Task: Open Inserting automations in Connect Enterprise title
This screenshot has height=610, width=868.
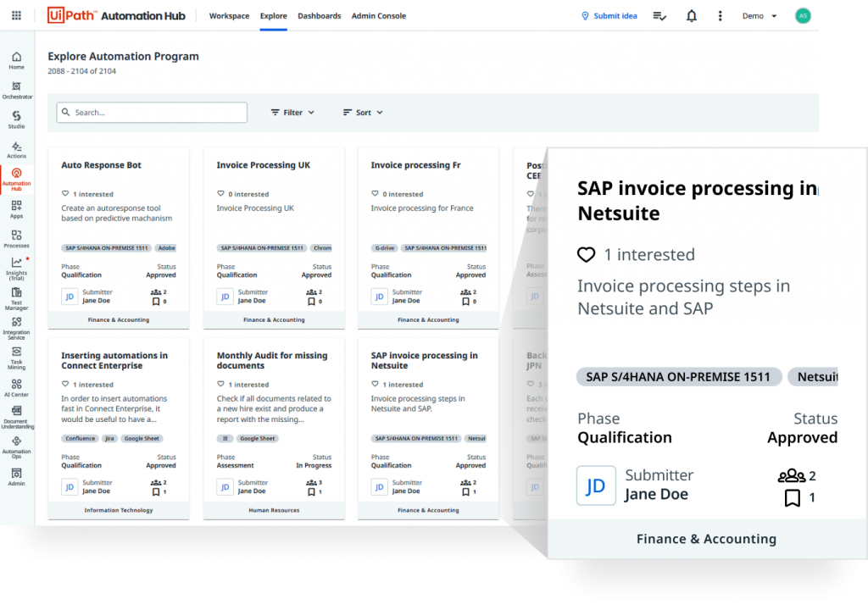Action: (x=114, y=360)
